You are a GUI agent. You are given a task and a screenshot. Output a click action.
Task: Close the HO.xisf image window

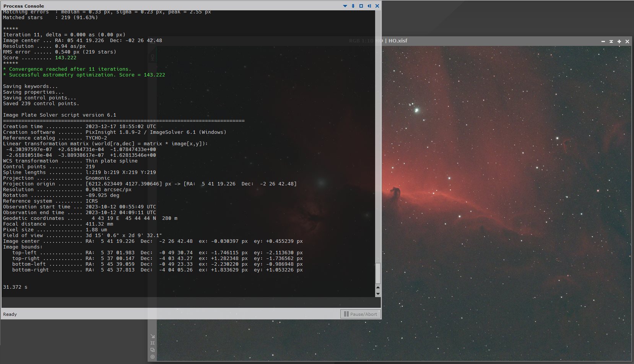(627, 41)
